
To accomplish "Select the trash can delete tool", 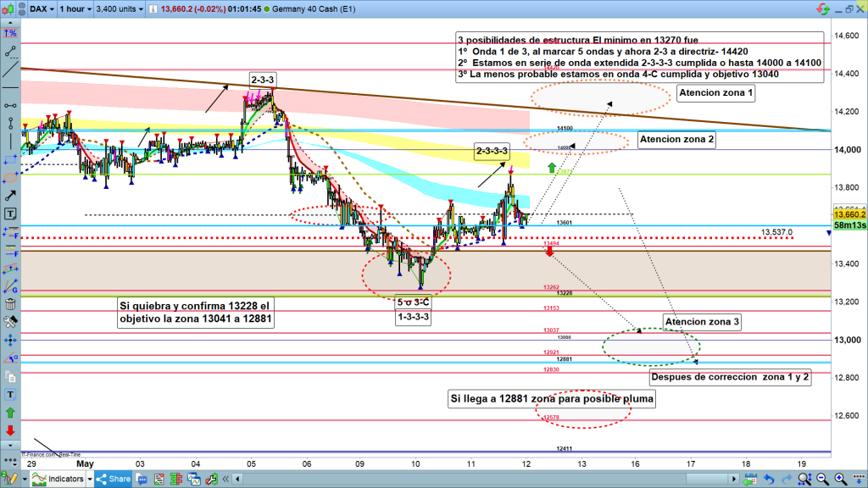I will pos(10,303).
